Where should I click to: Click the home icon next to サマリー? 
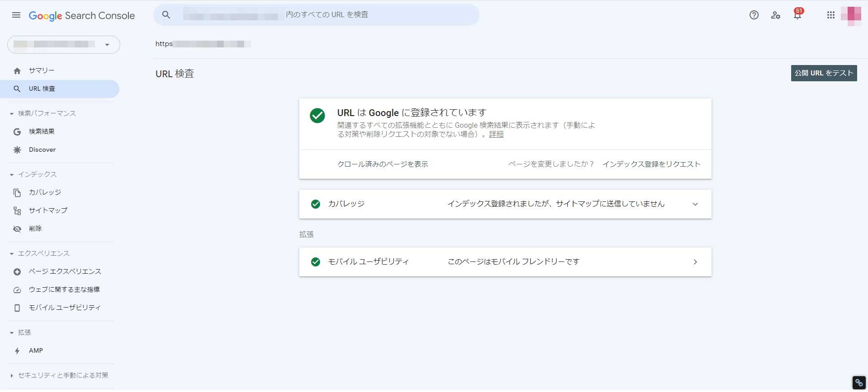pos(17,71)
